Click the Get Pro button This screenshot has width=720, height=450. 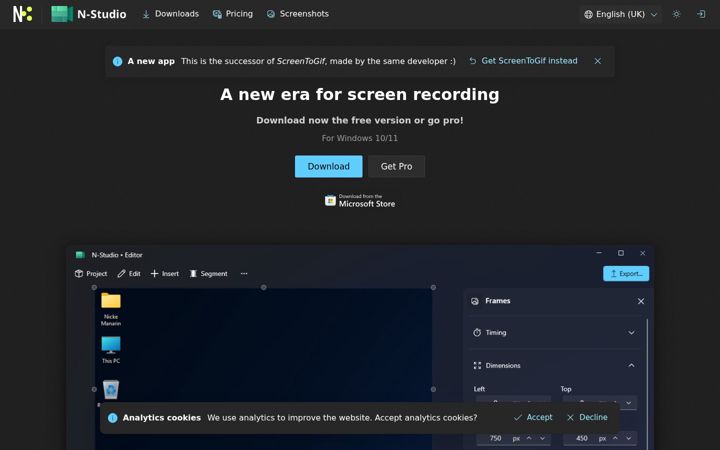pos(396,166)
